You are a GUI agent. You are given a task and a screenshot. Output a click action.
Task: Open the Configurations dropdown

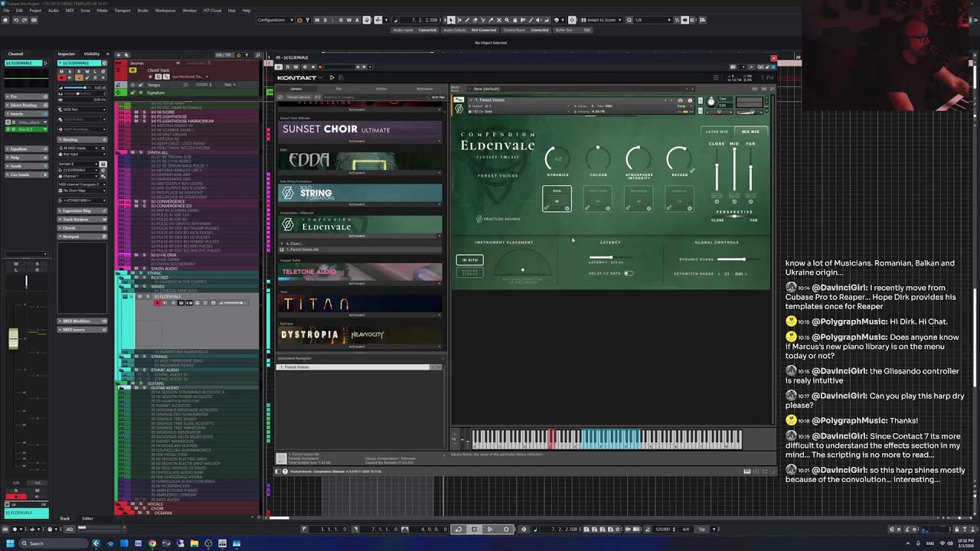pyautogui.click(x=275, y=20)
